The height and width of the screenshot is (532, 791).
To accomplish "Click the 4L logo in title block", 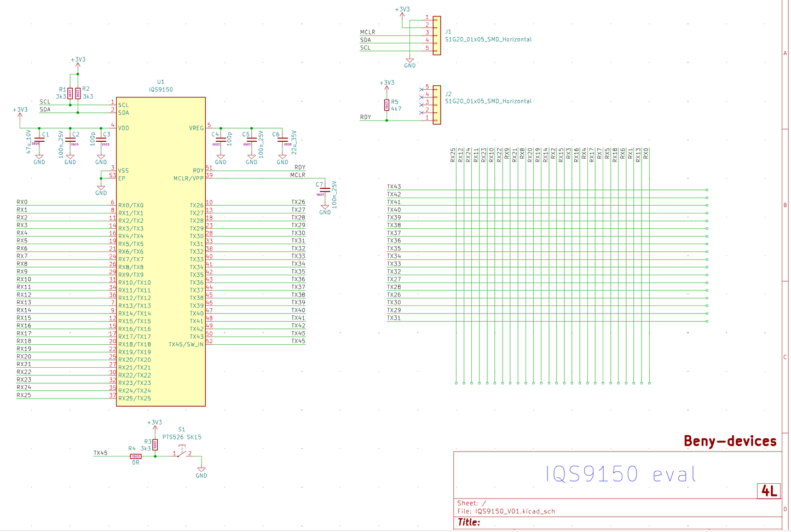I will pos(769,491).
